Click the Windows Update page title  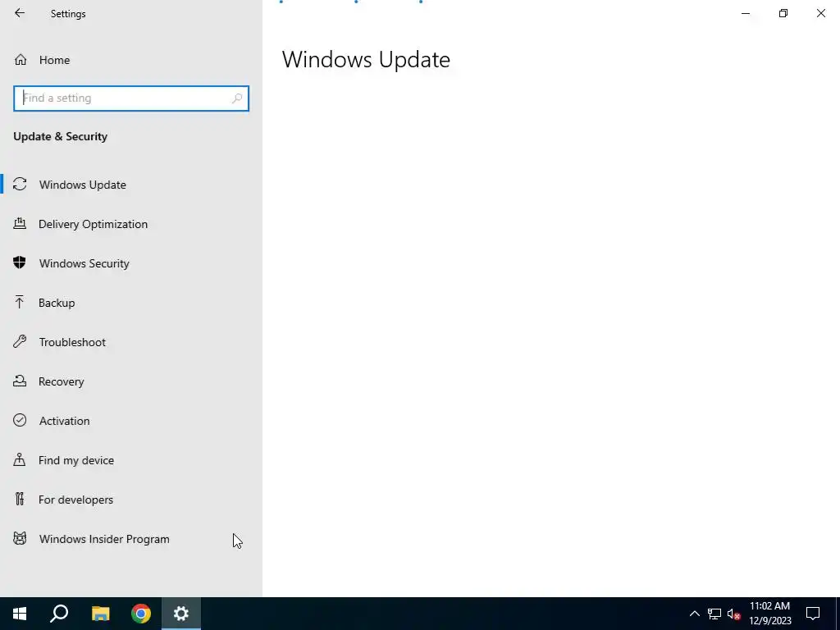[366, 59]
